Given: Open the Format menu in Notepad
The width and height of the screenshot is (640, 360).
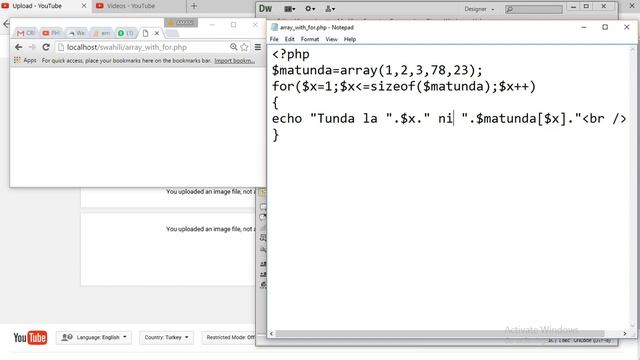Looking at the screenshot, I should [310, 39].
